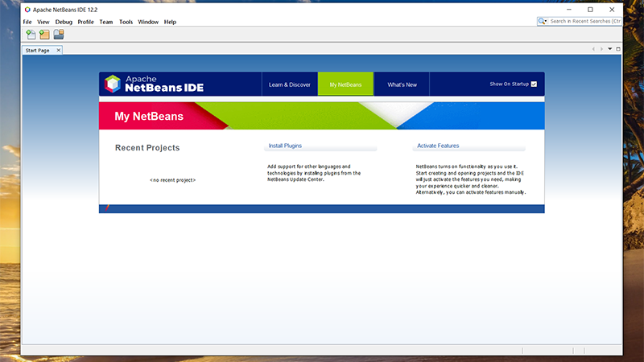Toggle the Show On Startup checkbox
644x362 pixels.
tap(534, 84)
